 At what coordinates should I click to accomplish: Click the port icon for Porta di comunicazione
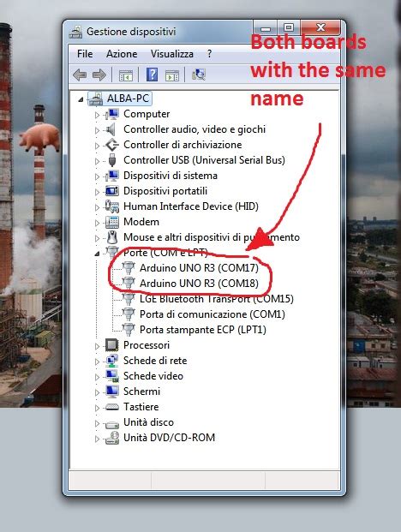129,314
